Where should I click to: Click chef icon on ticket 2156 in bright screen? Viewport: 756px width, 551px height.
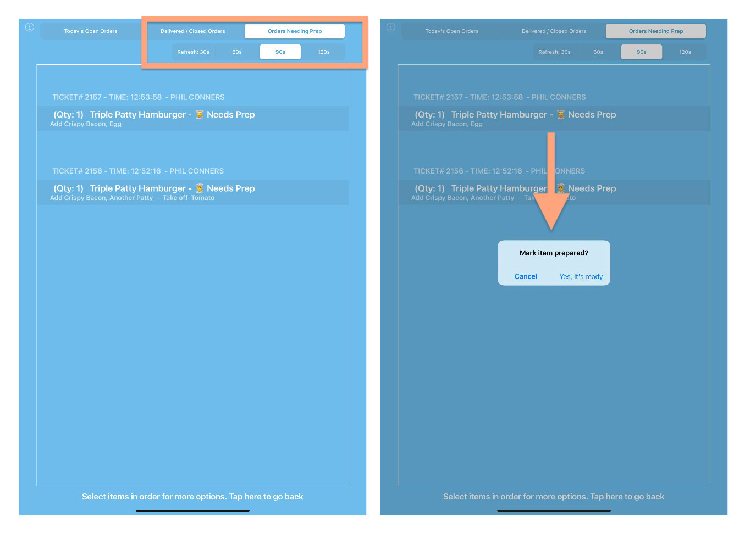200,188
